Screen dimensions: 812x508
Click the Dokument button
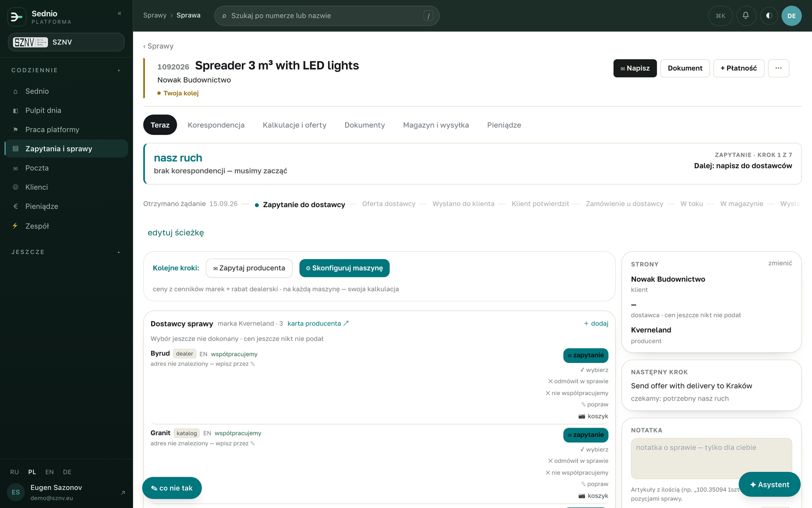pos(685,68)
